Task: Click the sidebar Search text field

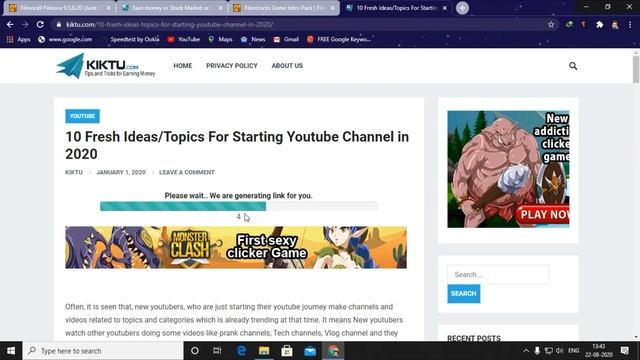Action: 498,275
